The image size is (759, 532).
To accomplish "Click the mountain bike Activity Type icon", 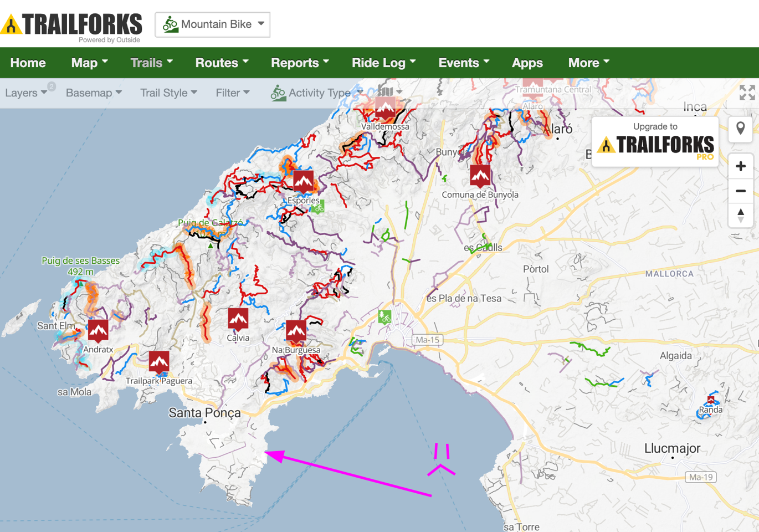I will 278,93.
